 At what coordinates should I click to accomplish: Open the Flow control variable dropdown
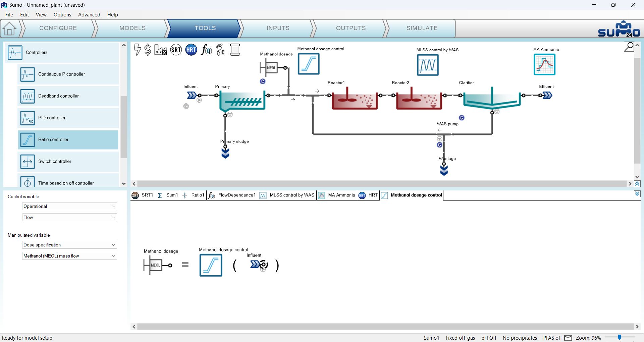tap(69, 217)
